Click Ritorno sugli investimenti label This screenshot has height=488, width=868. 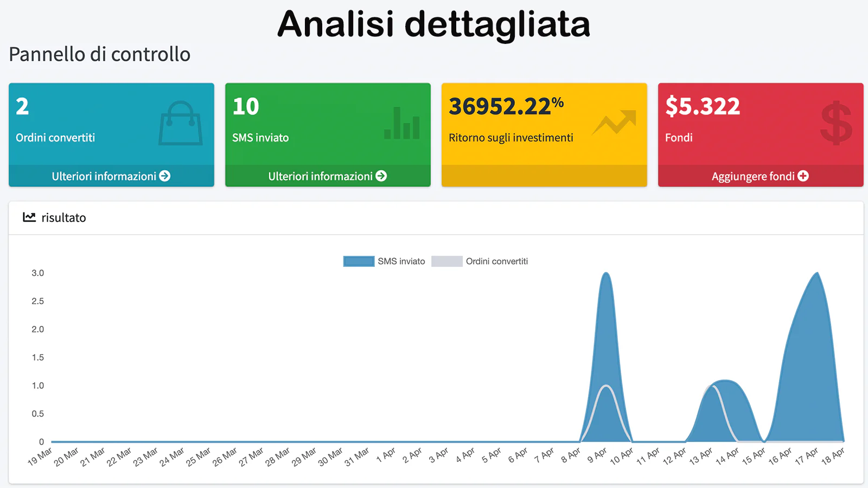click(x=511, y=138)
